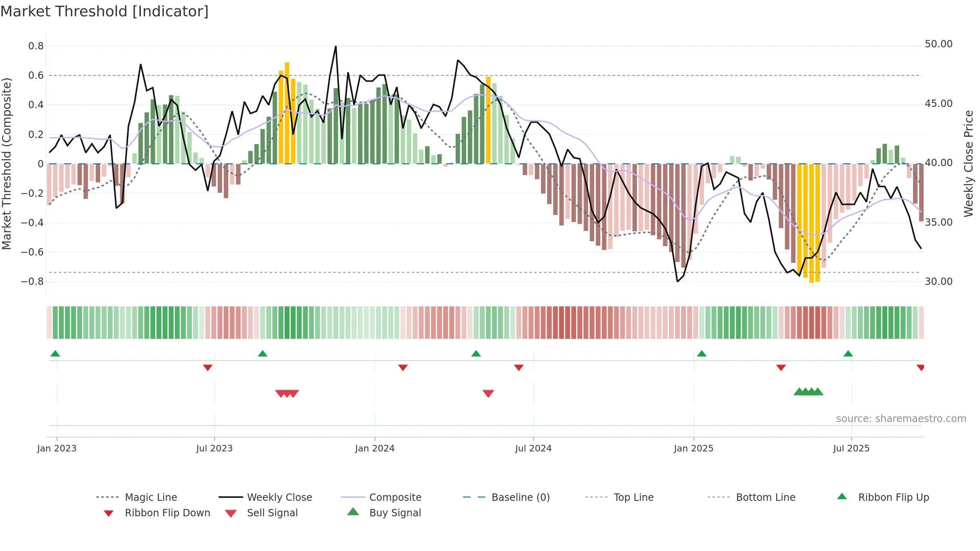Click the 0.6 left axis label

(x=36, y=76)
